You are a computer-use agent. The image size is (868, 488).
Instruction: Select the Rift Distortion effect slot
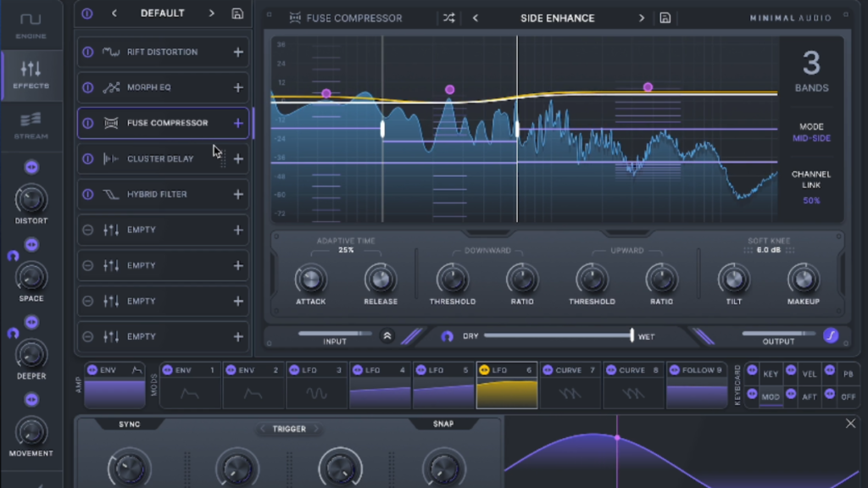(x=163, y=52)
